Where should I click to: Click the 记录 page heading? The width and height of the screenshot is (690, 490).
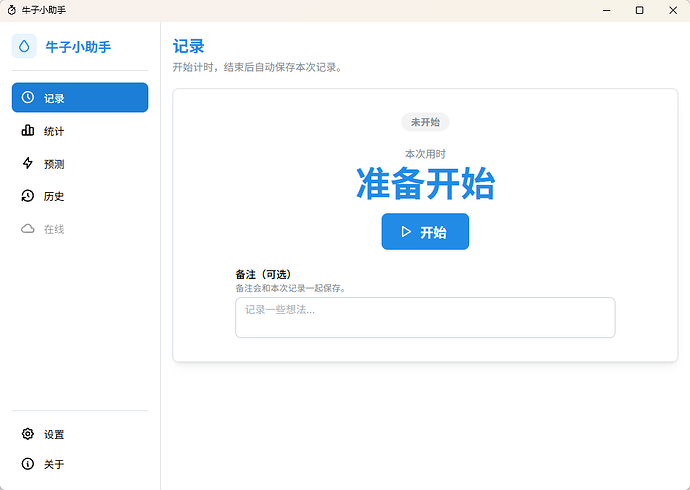click(x=188, y=46)
